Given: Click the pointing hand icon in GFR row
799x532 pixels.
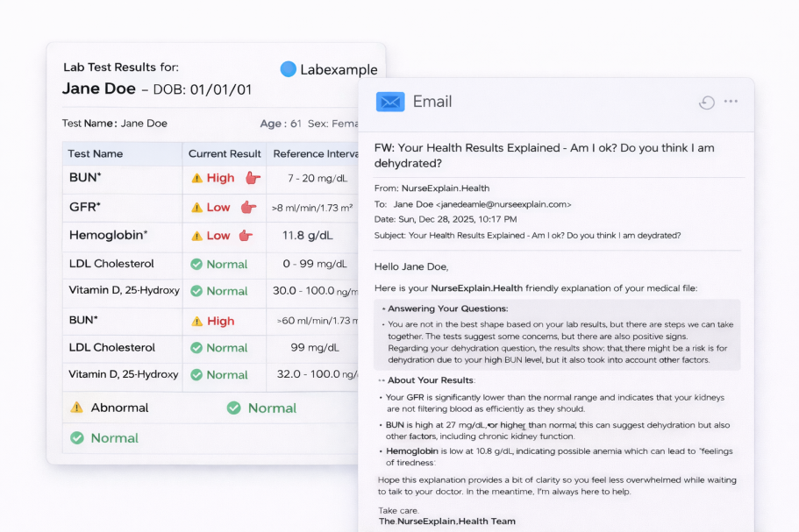Looking at the screenshot, I should click(x=248, y=208).
